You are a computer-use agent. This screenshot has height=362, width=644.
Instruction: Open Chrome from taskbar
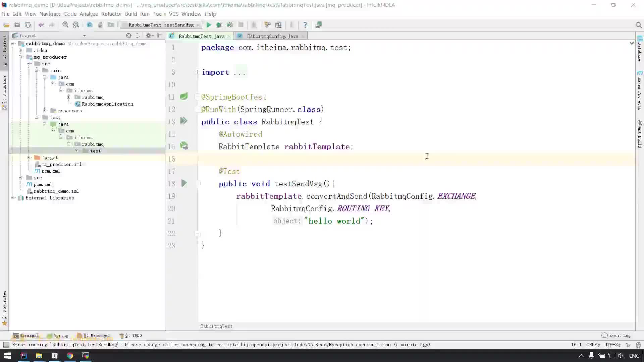[x=70, y=356]
